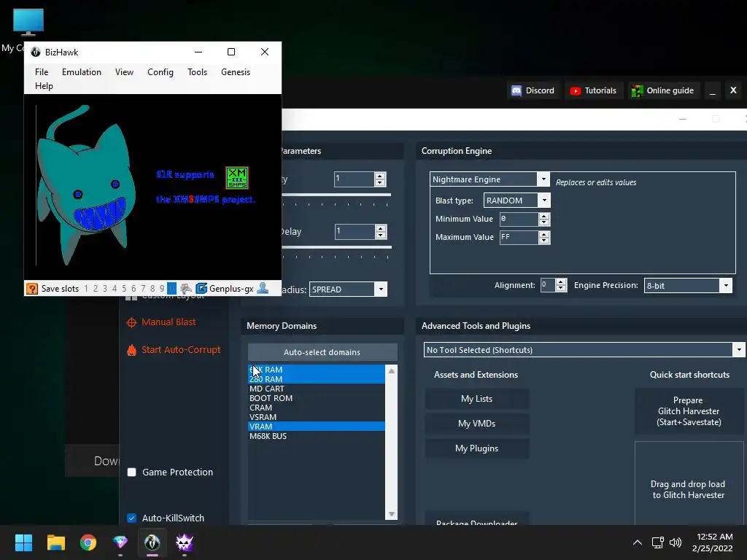Click the My Computer desktop icon
This screenshot has width=747, height=560.
pos(28,23)
